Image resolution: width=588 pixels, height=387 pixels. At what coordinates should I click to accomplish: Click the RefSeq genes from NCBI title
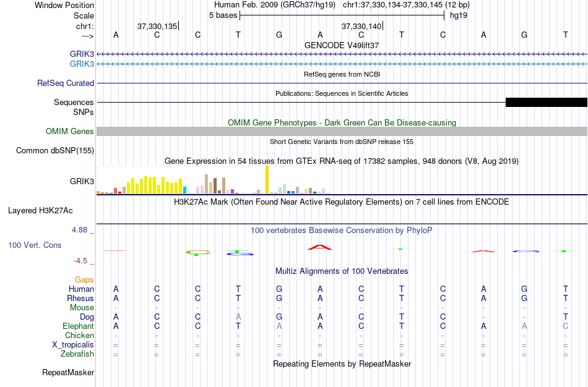342,74
